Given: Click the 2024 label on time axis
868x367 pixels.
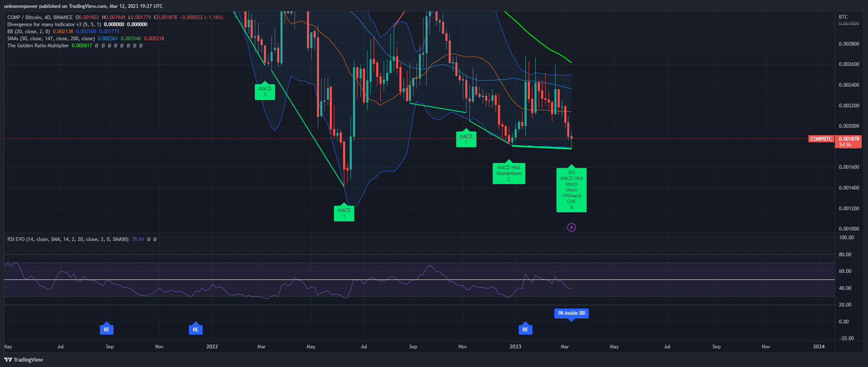Looking at the screenshot, I should [819, 347].
